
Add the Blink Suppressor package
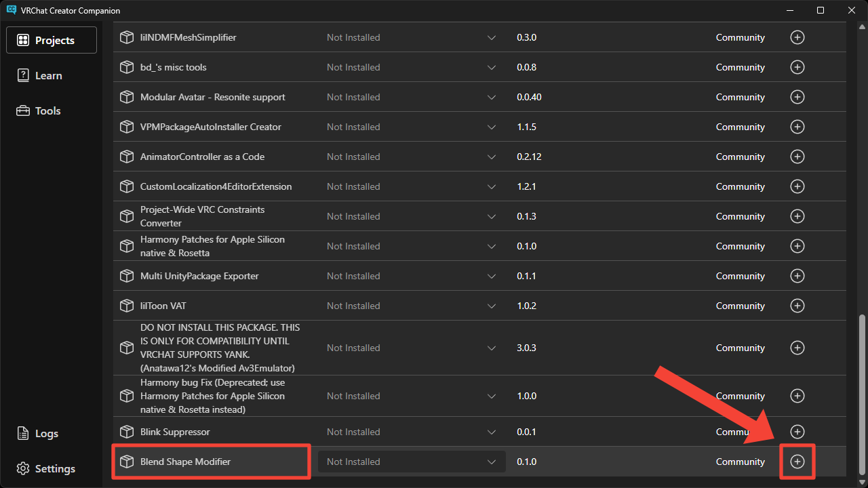[x=797, y=432]
